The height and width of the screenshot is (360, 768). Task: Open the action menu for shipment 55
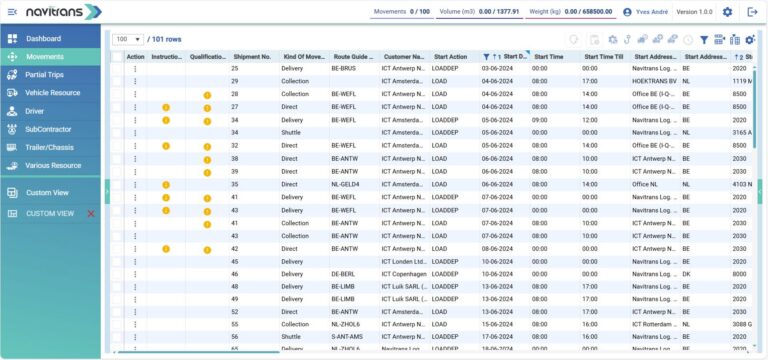pos(135,324)
